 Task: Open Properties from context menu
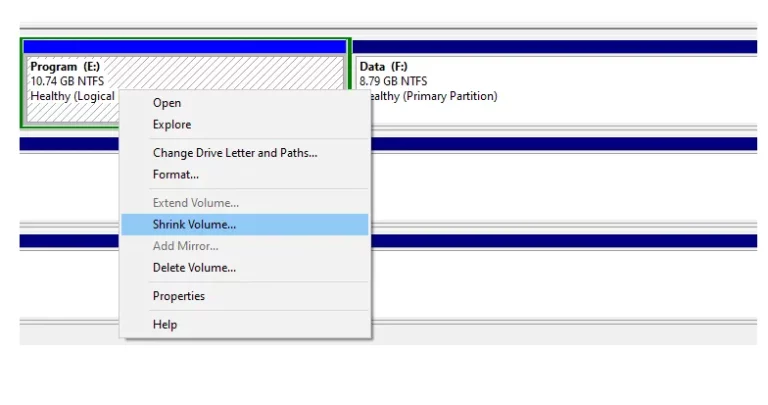pos(244,296)
